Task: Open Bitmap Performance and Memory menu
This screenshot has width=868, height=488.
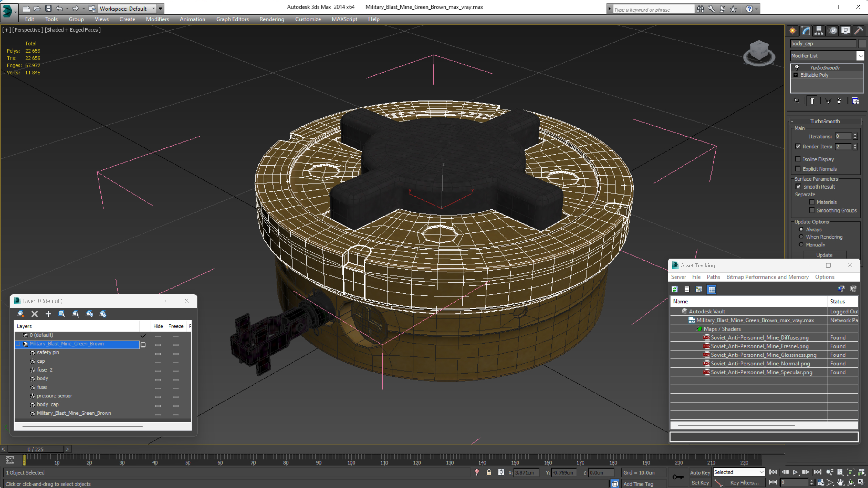Action: pyautogui.click(x=767, y=277)
